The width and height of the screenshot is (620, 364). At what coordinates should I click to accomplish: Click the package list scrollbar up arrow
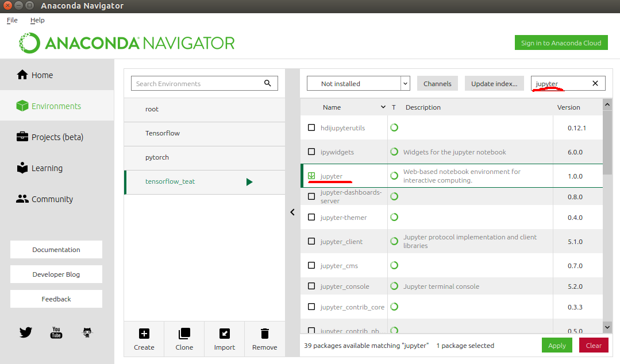(x=607, y=104)
